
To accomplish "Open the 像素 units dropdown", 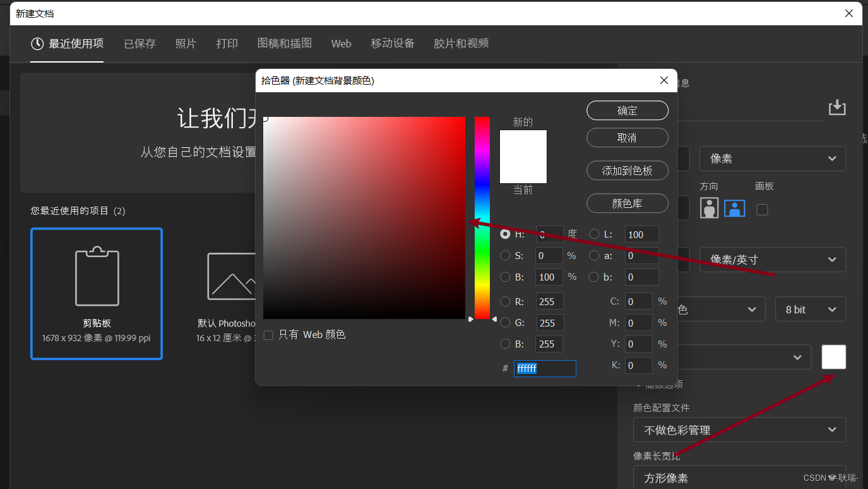I will pyautogui.click(x=773, y=159).
